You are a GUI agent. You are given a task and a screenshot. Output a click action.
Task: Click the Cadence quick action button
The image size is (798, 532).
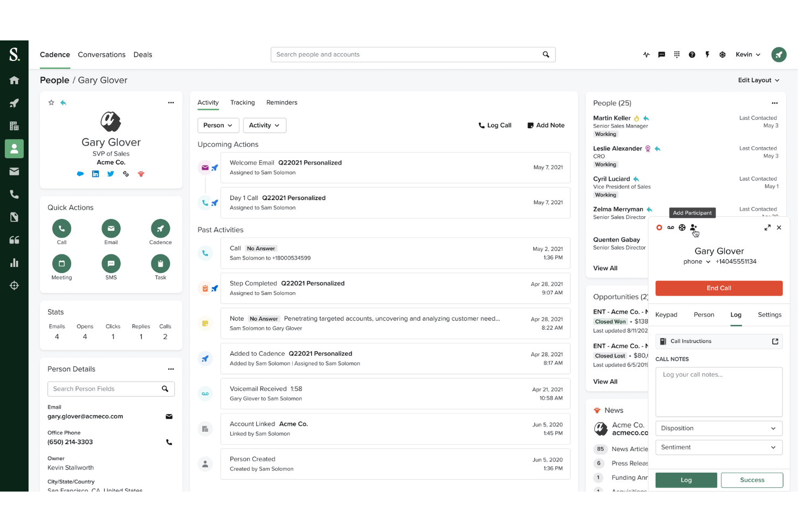[x=160, y=229]
